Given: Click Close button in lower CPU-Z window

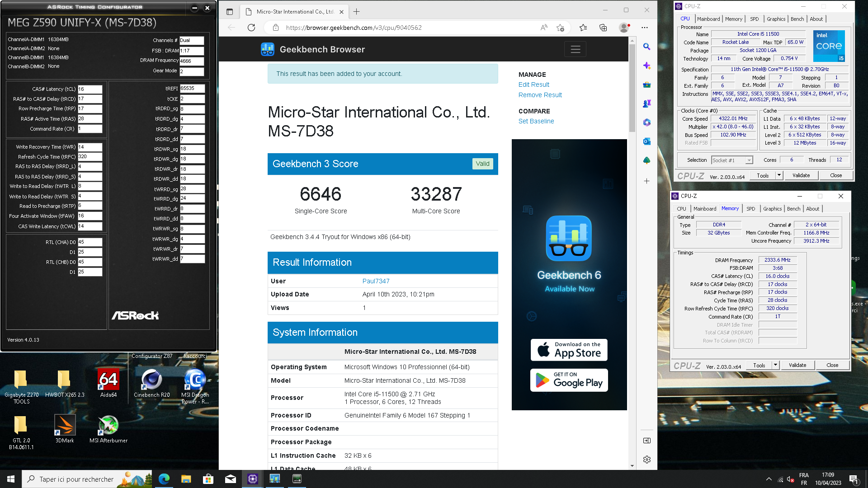Looking at the screenshot, I should tap(832, 365).
